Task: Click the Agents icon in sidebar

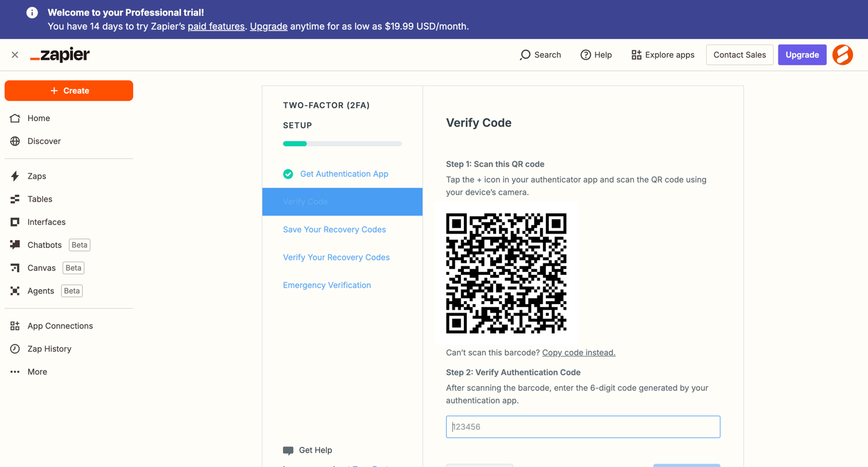Action: pos(15,291)
